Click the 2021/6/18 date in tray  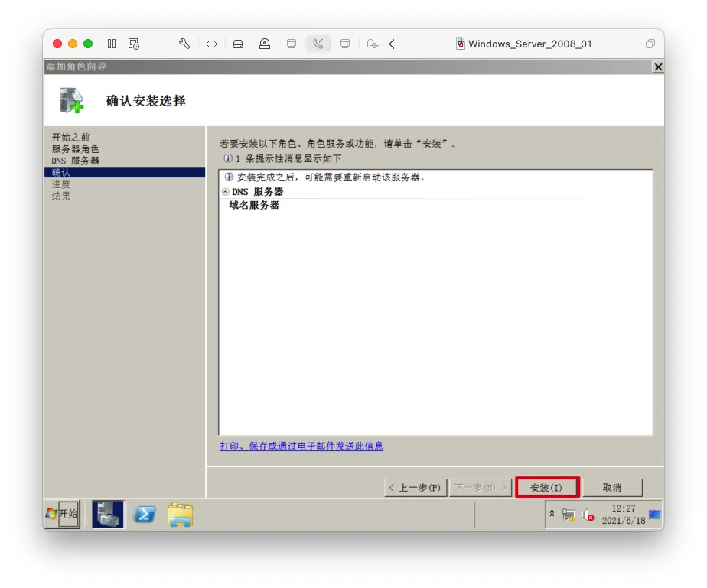pos(624,521)
